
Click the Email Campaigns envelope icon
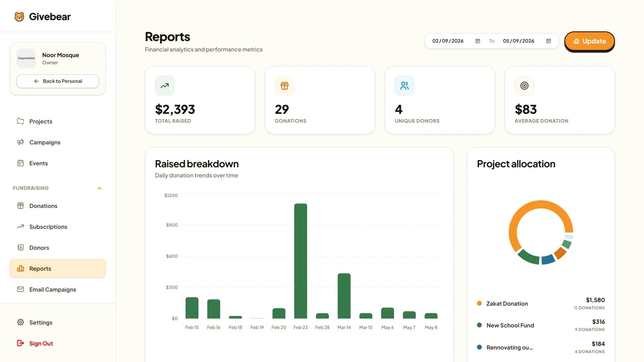click(21, 289)
